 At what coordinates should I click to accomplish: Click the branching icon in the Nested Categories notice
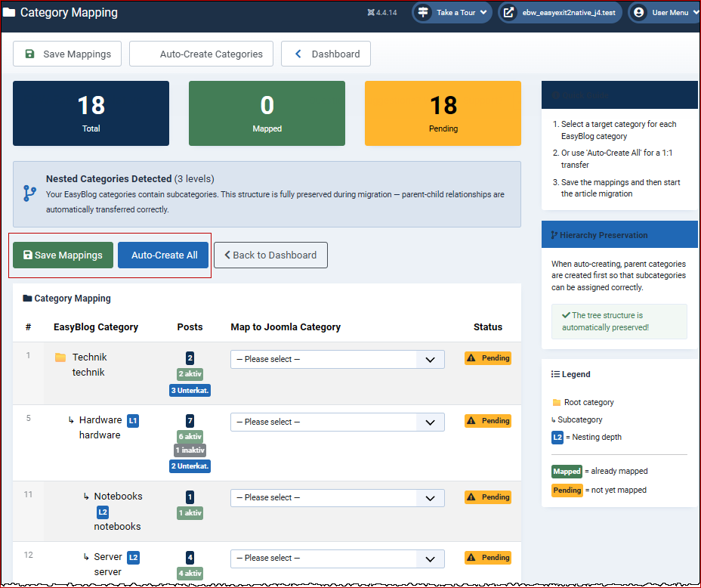29,194
